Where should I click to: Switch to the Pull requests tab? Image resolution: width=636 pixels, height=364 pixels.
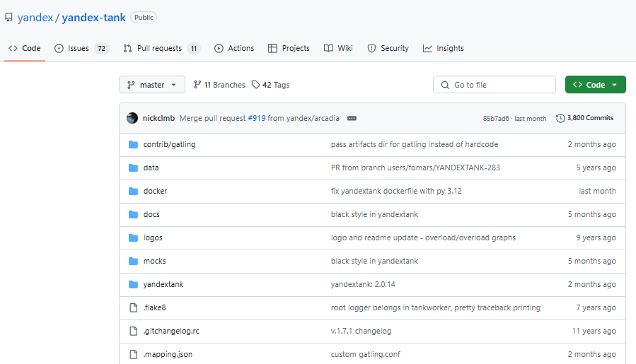point(161,48)
